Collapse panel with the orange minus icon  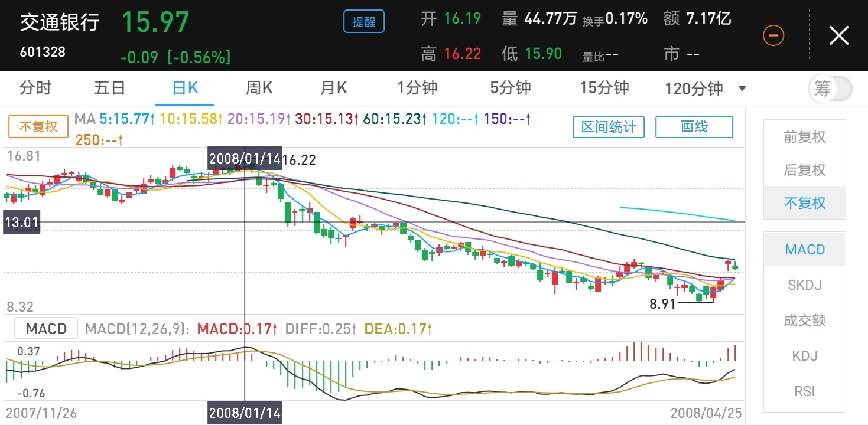[x=773, y=36]
